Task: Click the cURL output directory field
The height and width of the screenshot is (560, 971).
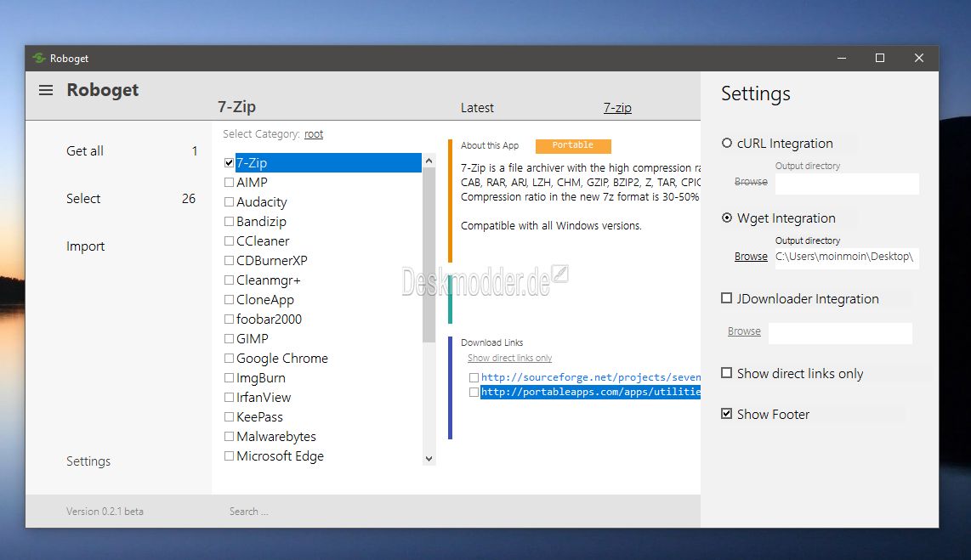Action: point(847,184)
